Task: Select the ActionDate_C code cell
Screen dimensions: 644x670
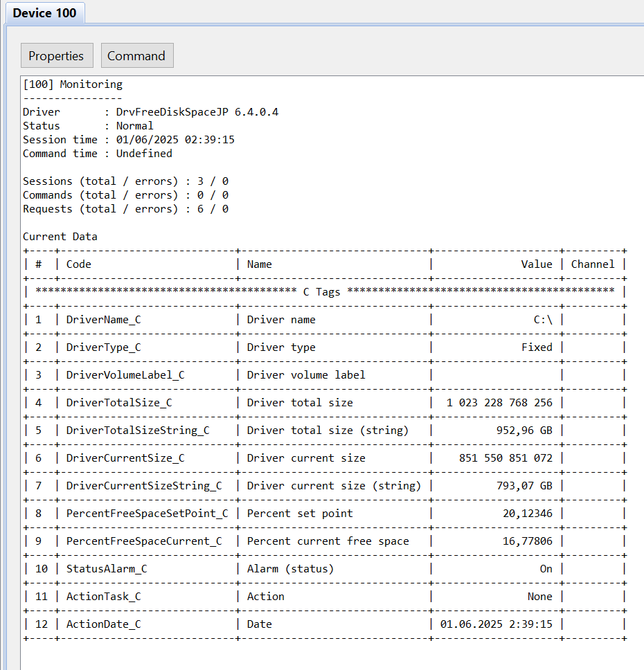Action: click(103, 624)
